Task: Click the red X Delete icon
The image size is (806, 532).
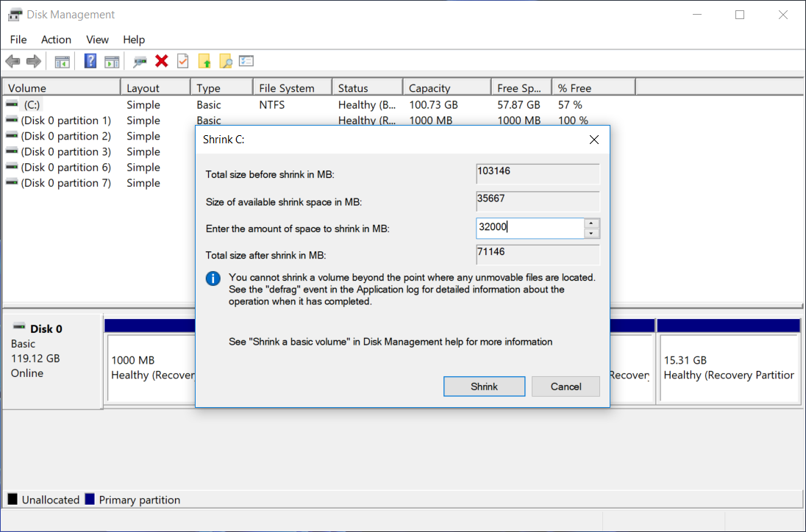Action: point(161,61)
